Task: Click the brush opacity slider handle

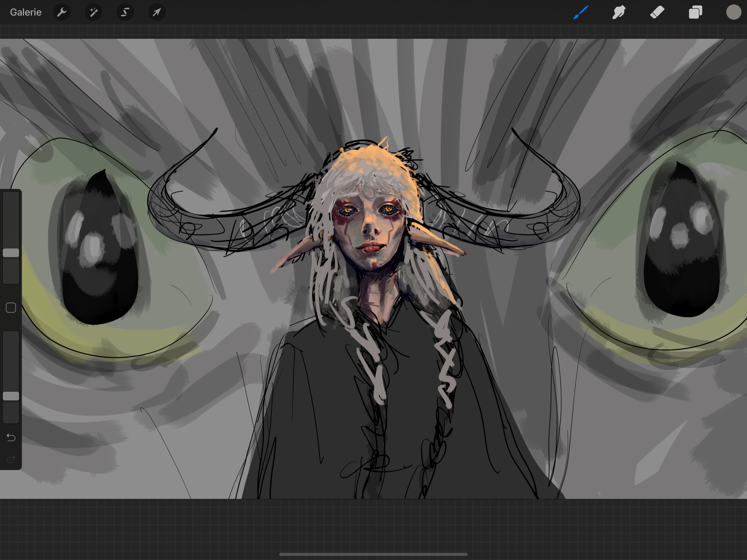Action: point(11,396)
